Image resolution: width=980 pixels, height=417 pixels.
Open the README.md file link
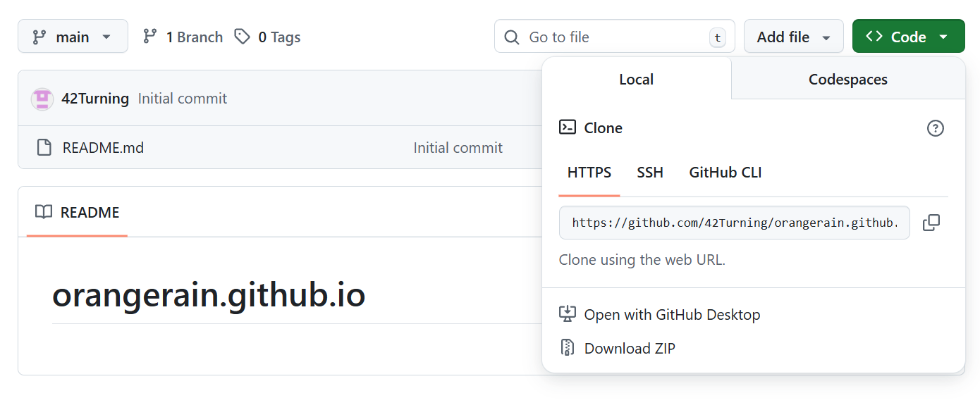coord(103,148)
